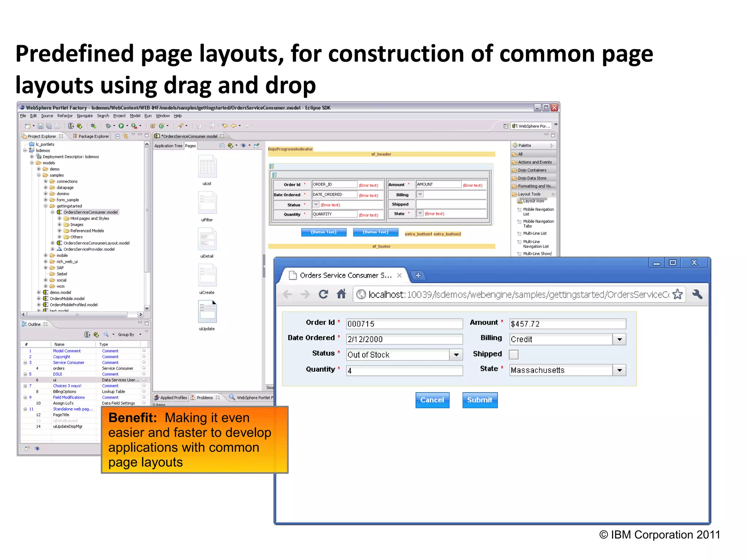Select Multi-Line List palette item

[x=532, y=233]
